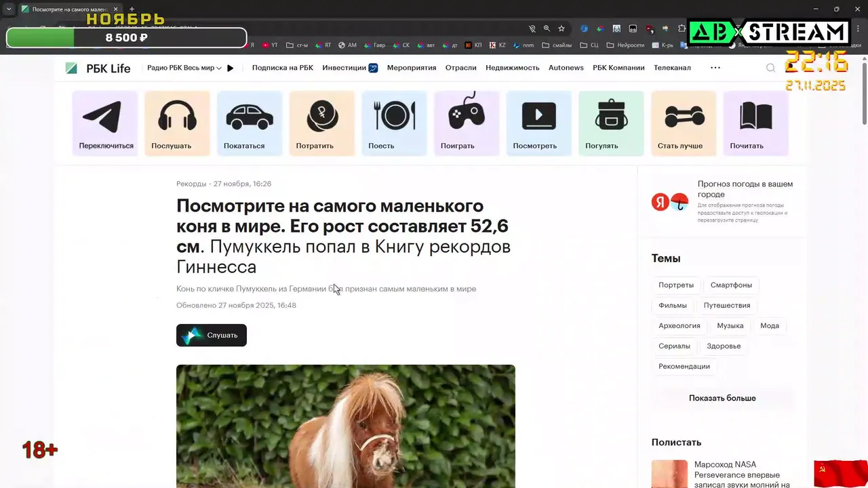The height and width of the screenshot is (488, 868).
Task: Open the dumbbell 'Стать лучше' section
Action: click(x=684, y=123)
